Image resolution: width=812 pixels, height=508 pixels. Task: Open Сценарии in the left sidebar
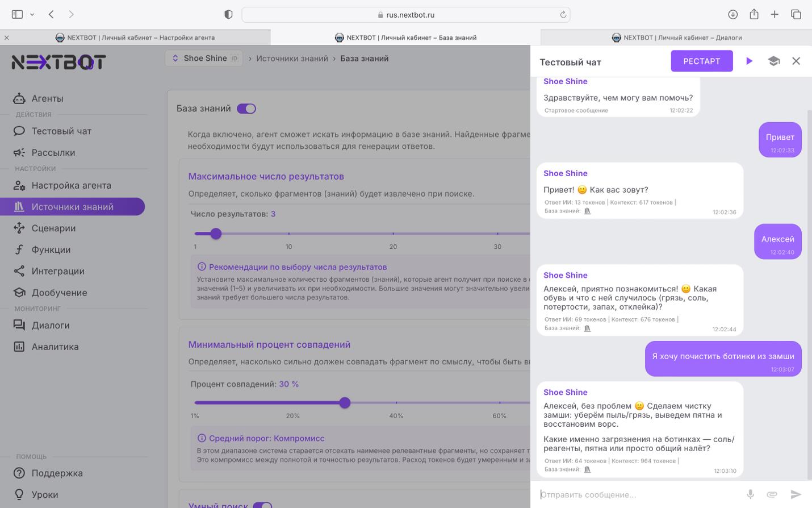(x=53, y=228)
